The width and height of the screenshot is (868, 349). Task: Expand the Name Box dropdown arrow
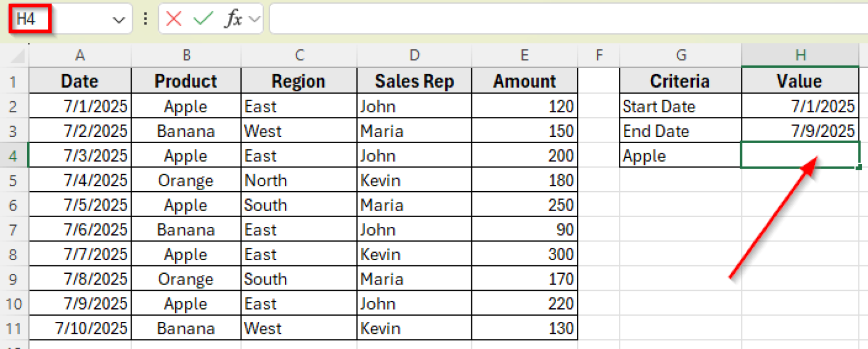click(x=119, y=19)
